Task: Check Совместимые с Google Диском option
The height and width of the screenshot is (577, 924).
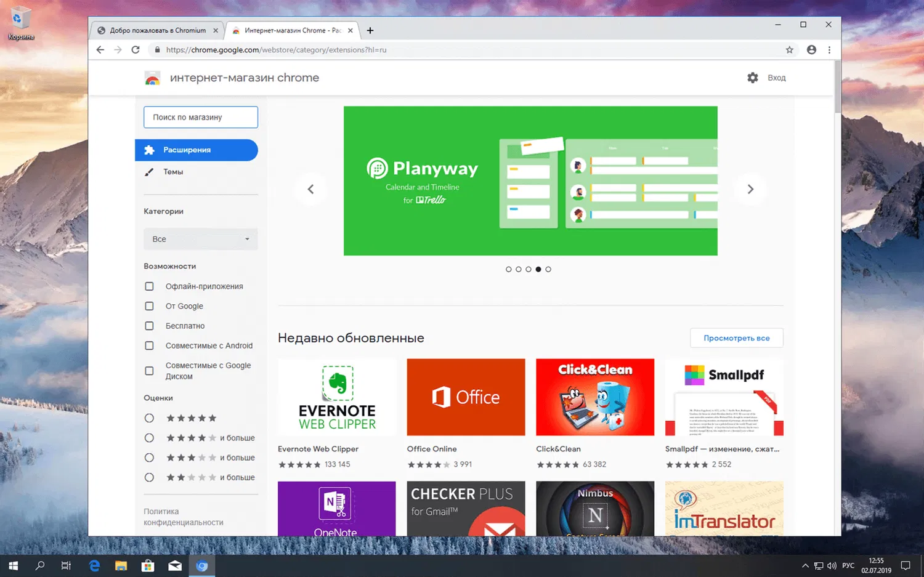Action: coord(149,371)
